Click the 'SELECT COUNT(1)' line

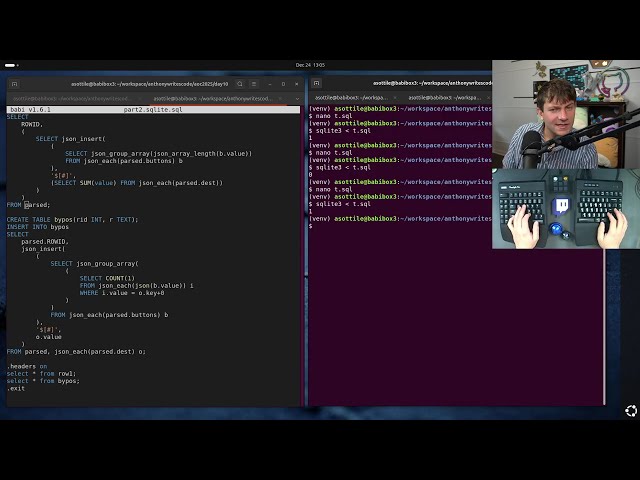click(107, 278)
